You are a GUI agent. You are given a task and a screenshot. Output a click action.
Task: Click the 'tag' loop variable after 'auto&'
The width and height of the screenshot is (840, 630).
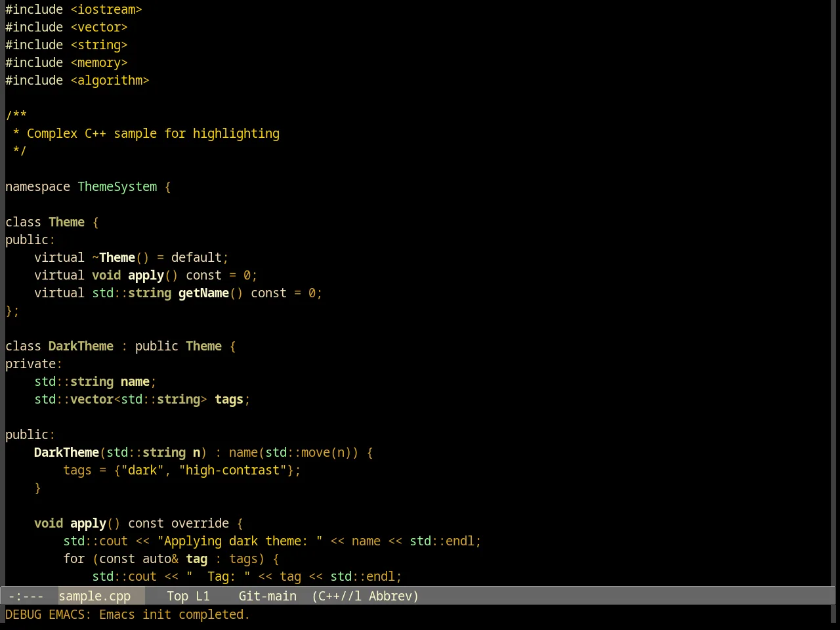(x=196, y=558)
